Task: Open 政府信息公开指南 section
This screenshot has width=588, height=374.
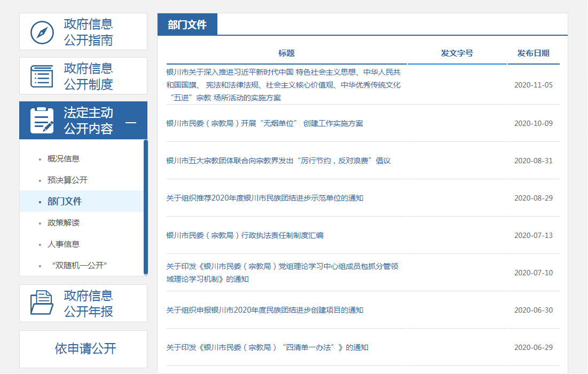Action: tap(83, 32)
